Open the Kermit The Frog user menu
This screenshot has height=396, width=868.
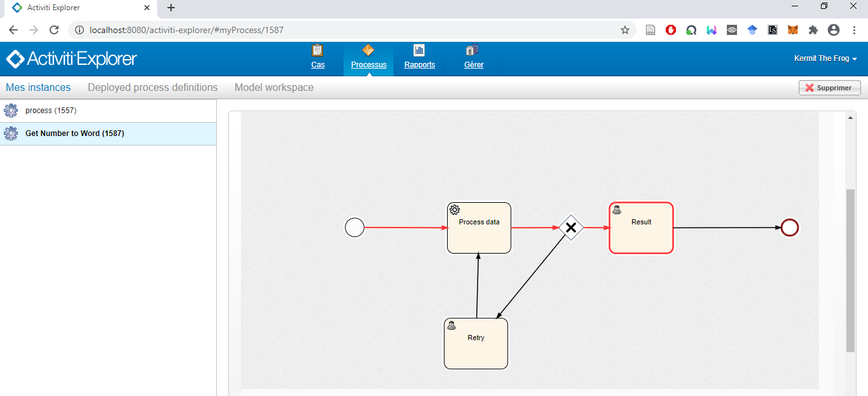(825, 58)
